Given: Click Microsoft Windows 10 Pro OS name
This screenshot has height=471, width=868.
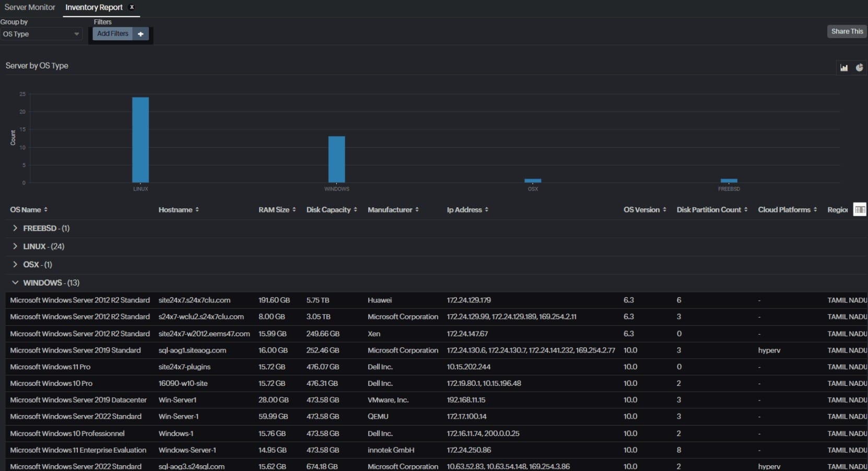Looking at the screenshot, I should click(x=51, y=383).
